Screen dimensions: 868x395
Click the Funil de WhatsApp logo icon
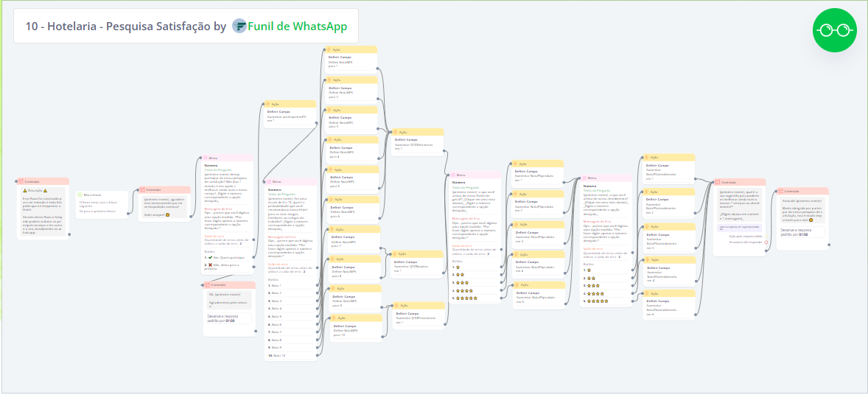(x=239, y=27)
